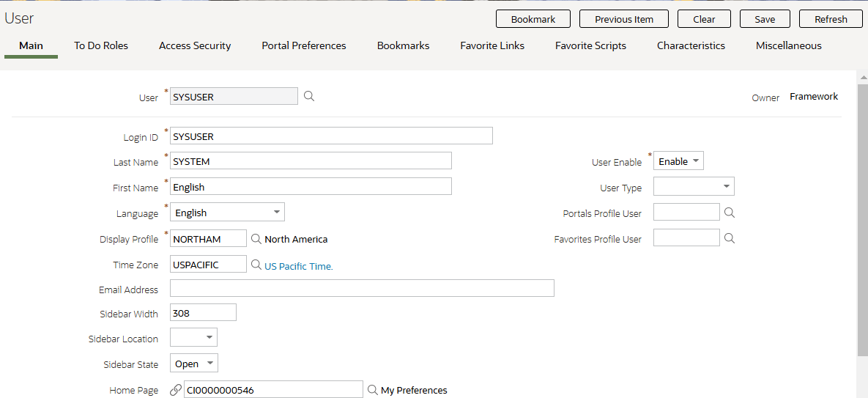Go to the Characteristics tab
Image resolution: width=868 pixels, height=398 pixels.
691,46
